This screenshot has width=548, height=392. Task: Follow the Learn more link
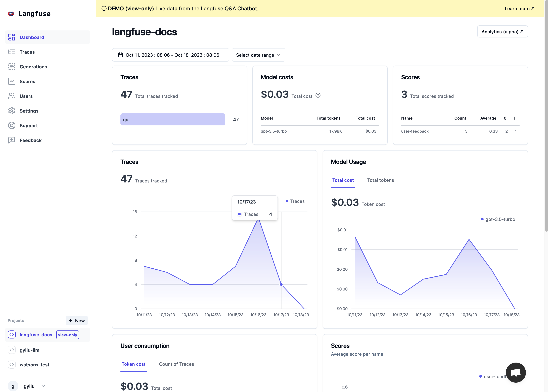[520, 9]
